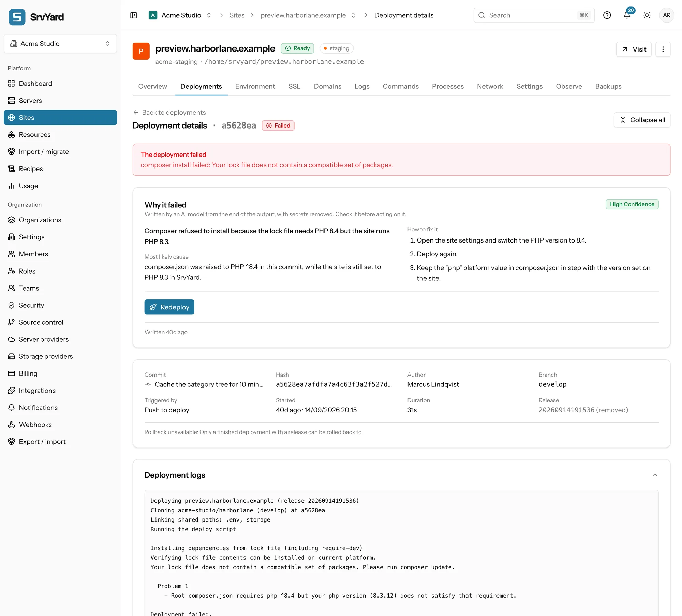Open Storage providers in the sidebar

click(x=60, y=356)
